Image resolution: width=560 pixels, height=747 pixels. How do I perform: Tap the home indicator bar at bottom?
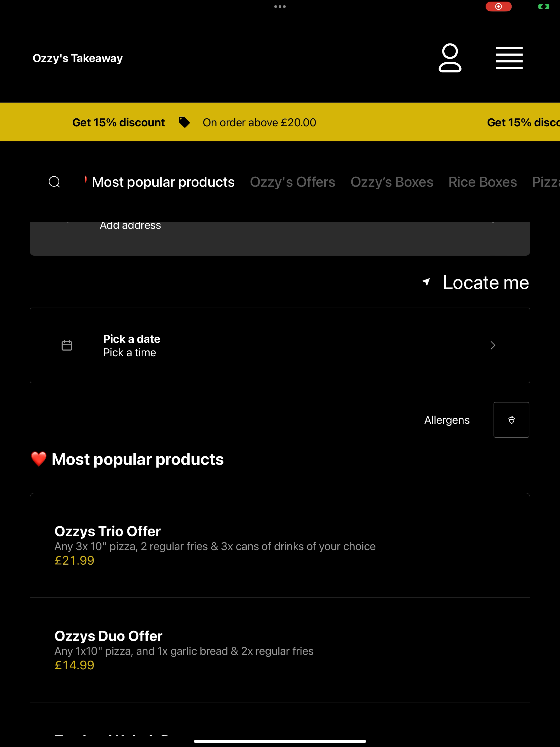[280, 742]
